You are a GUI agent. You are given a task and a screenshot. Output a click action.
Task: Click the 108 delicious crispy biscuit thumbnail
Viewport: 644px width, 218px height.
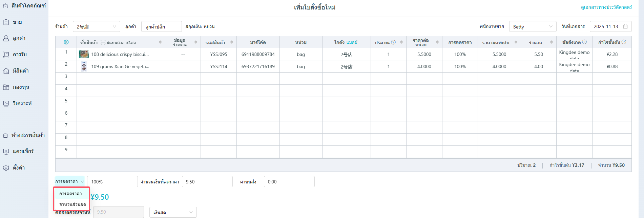84,54
